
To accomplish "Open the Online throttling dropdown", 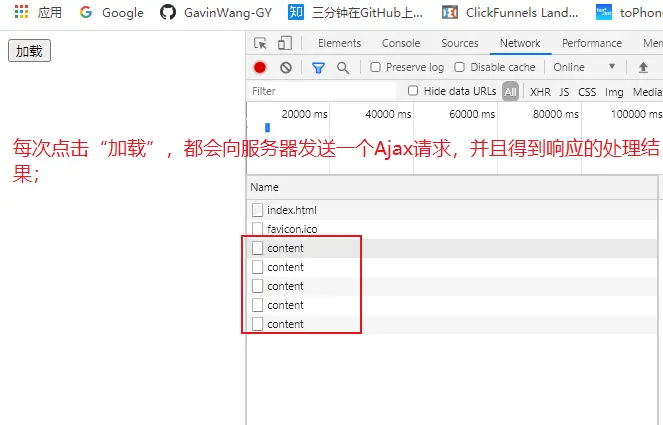I will [x=584, y=67].
